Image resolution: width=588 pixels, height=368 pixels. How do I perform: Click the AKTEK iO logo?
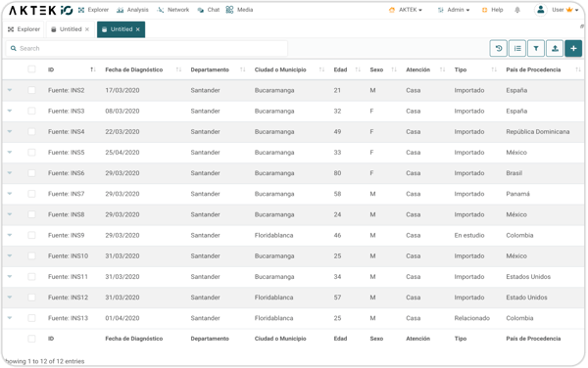point(40,10)
